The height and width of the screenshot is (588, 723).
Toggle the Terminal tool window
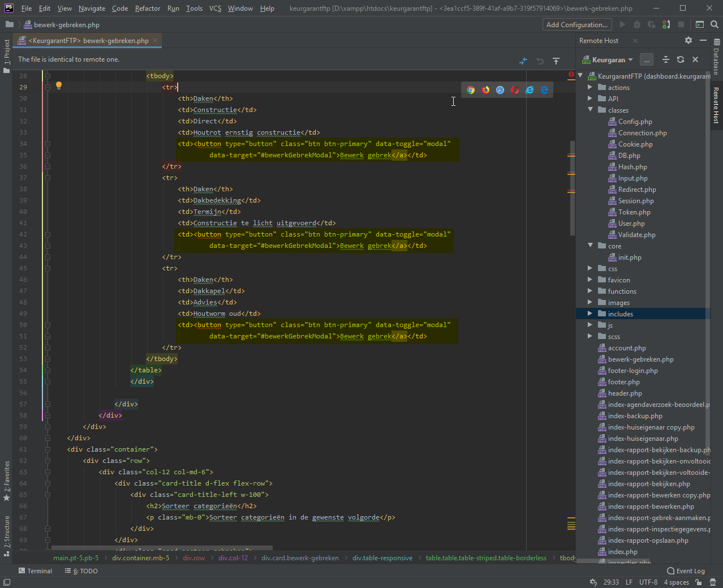pos(35,571)
